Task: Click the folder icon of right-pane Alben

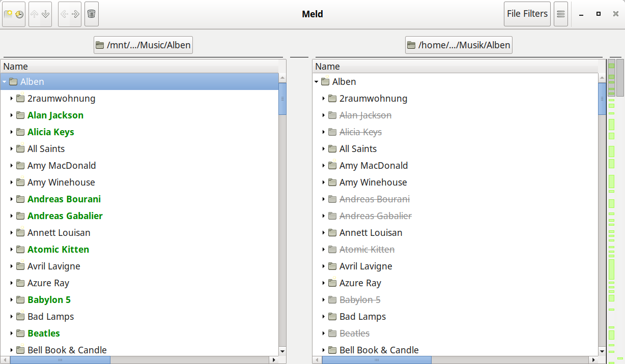Action: [326, 82]
